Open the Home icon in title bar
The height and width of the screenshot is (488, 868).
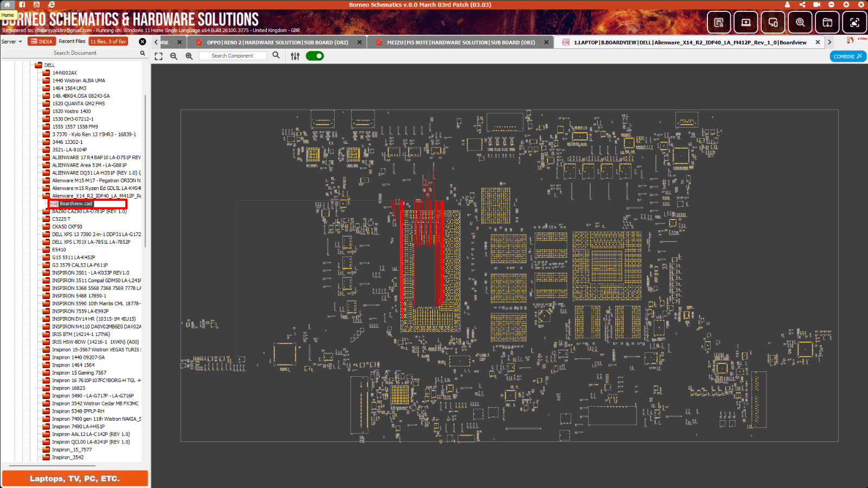coord(7,4)
